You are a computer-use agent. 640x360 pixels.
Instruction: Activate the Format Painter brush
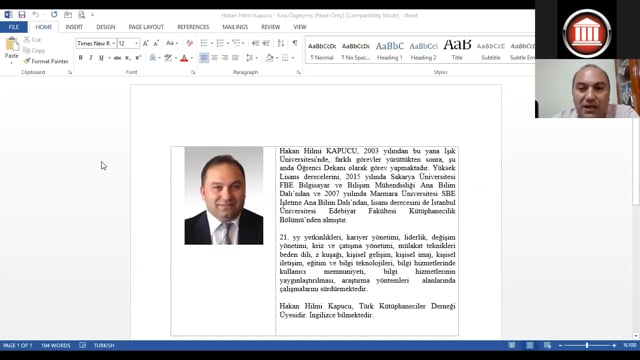[46, 61]
